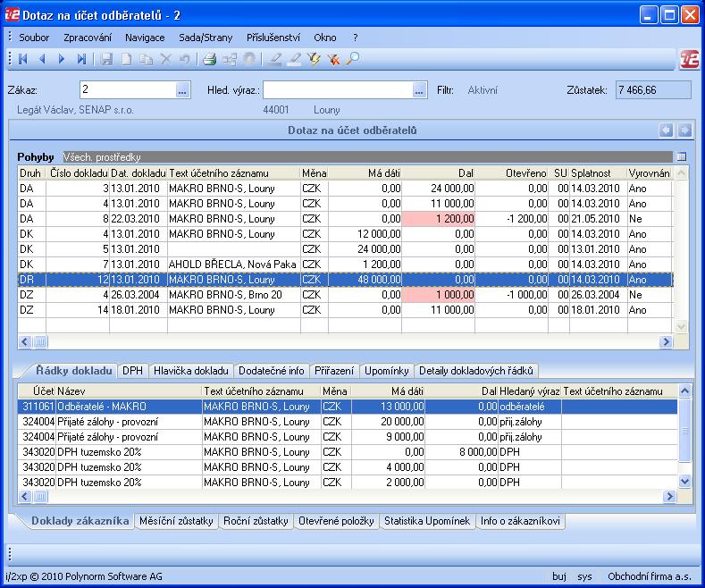The height and width of the screenshot is (588, 705).
Task: Click the second pencil edit icon
Action: (295, 59)
